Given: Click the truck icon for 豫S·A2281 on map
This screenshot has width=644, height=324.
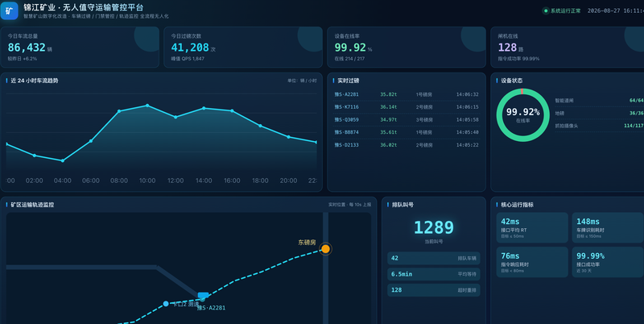Looking at the screenshot, I should [203, 295].
